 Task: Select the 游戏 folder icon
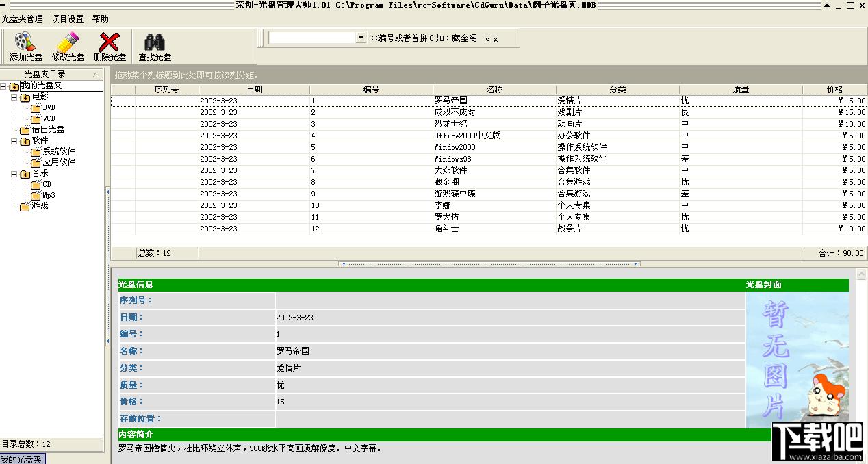point(25,207)
